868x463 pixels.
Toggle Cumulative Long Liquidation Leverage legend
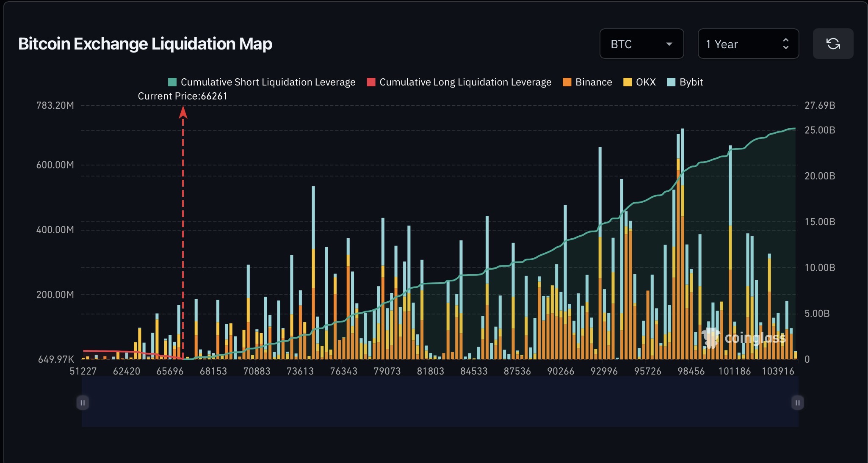(465, 82)
